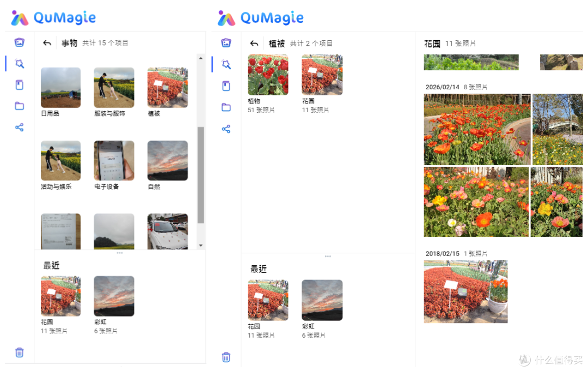This screenshot has height=372, width=588.
Task: Click the scroll up arrow in 事物 list
Action: (x=200, y=58)
